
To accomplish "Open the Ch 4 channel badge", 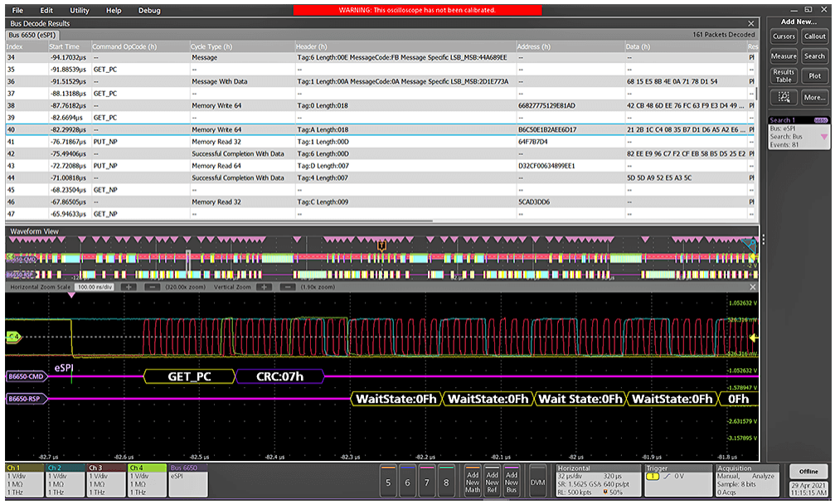I will [x=148, y=480].
